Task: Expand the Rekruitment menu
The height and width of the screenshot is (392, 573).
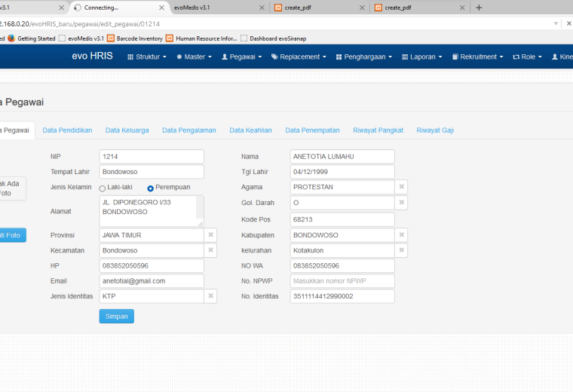Action: pyautogui.click(x=478, y=57)
